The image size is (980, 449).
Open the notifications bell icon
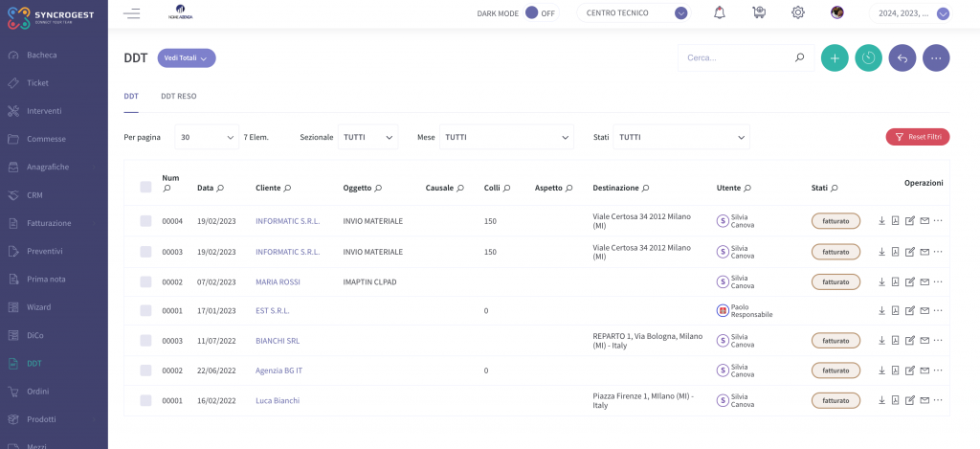point(720,12)
